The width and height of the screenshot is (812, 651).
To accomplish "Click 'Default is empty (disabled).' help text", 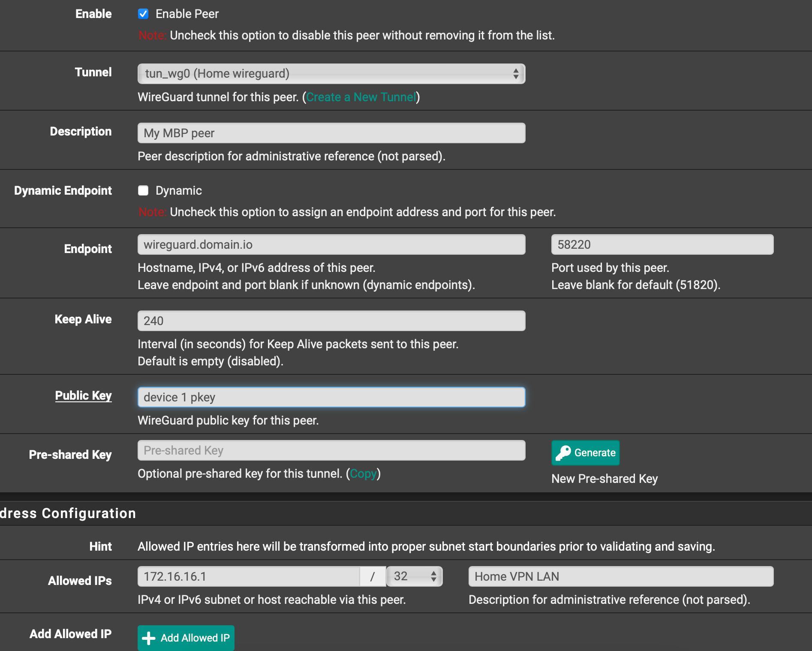I will coord(211,361).
